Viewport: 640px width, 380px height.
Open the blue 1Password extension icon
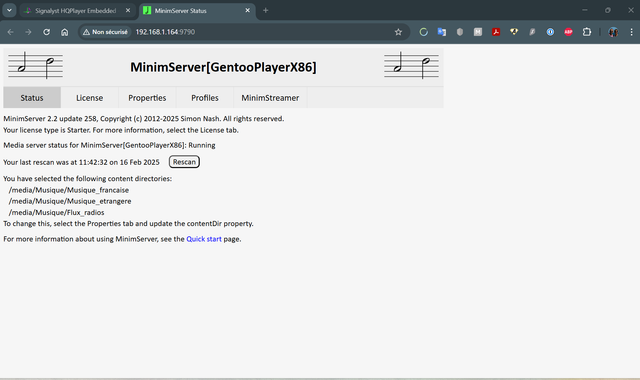pyautogui.click(x=550, y=32)
